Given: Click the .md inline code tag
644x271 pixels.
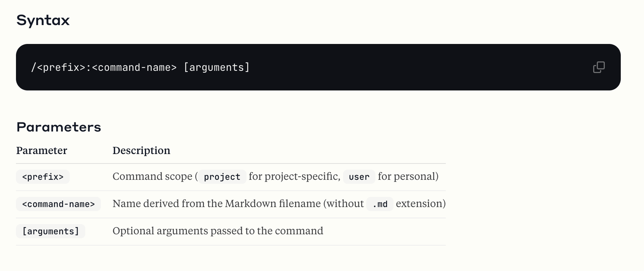Looking at the screenshot, I should point(380,204).
